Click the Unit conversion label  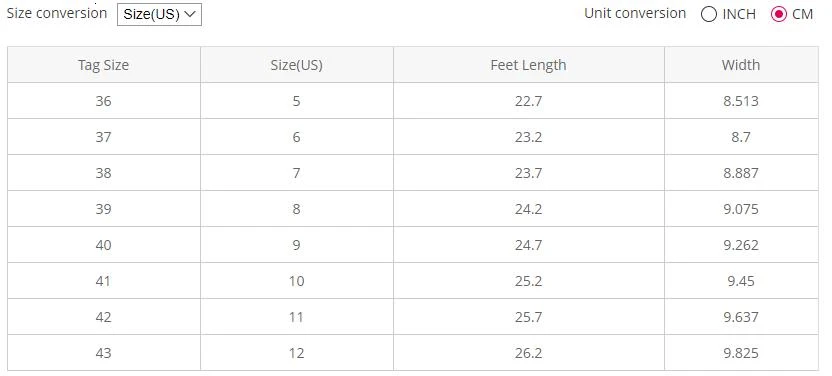click(x=635, y=13)
